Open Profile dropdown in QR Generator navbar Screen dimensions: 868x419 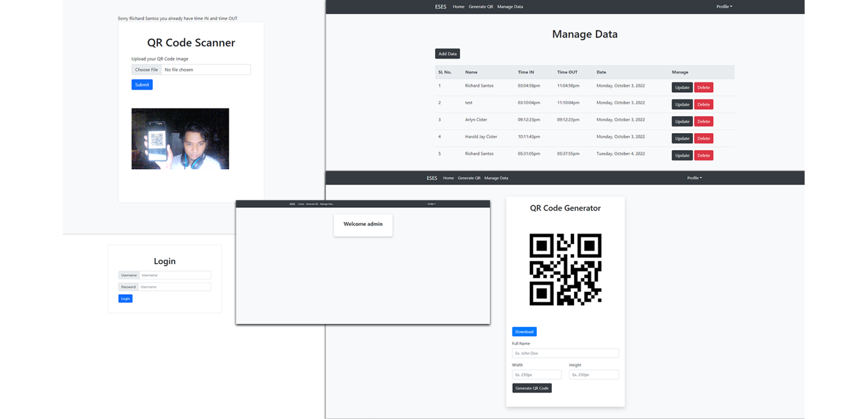[x=694, y=178]
